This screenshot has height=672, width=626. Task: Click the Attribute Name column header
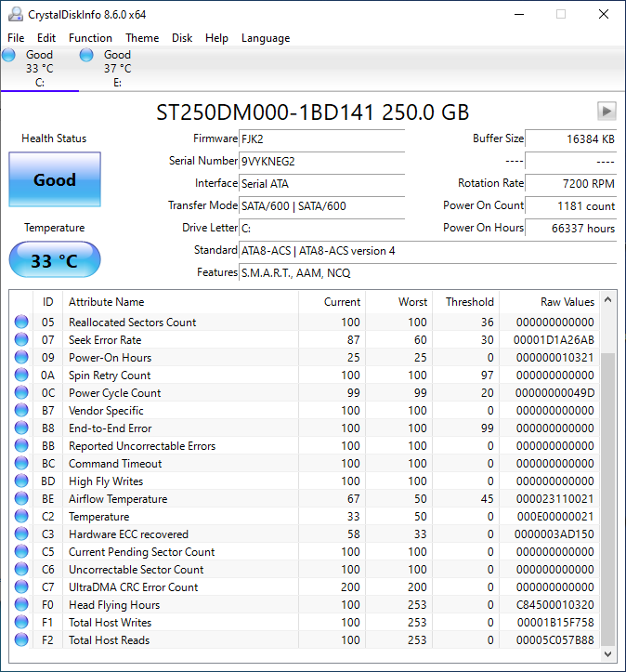tap(180, 302)
